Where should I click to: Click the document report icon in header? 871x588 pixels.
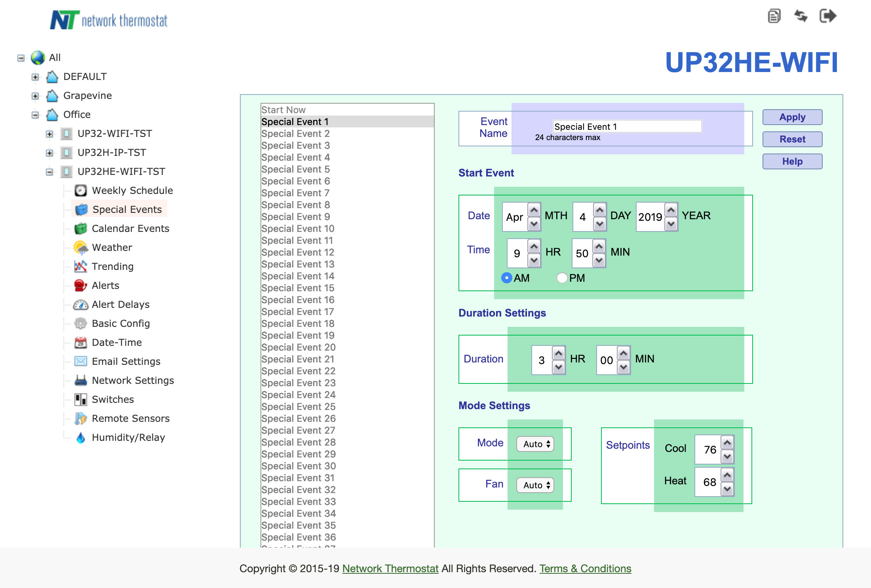click(774, 16)
